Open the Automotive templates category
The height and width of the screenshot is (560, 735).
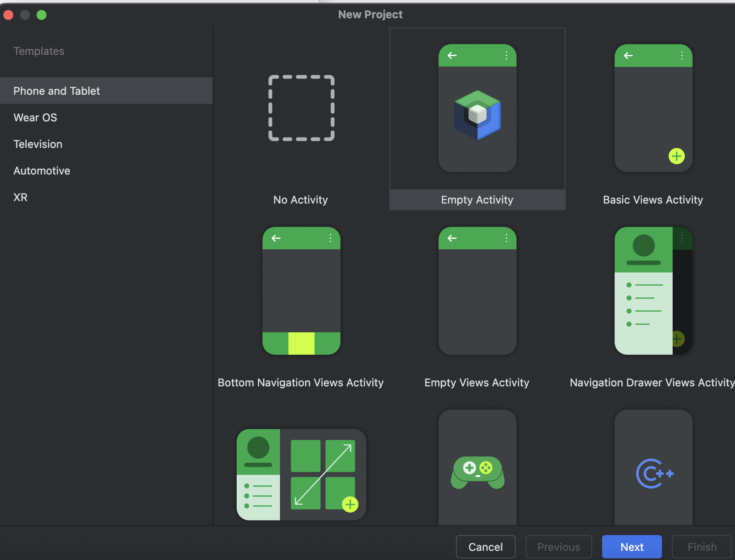[106, 171]
